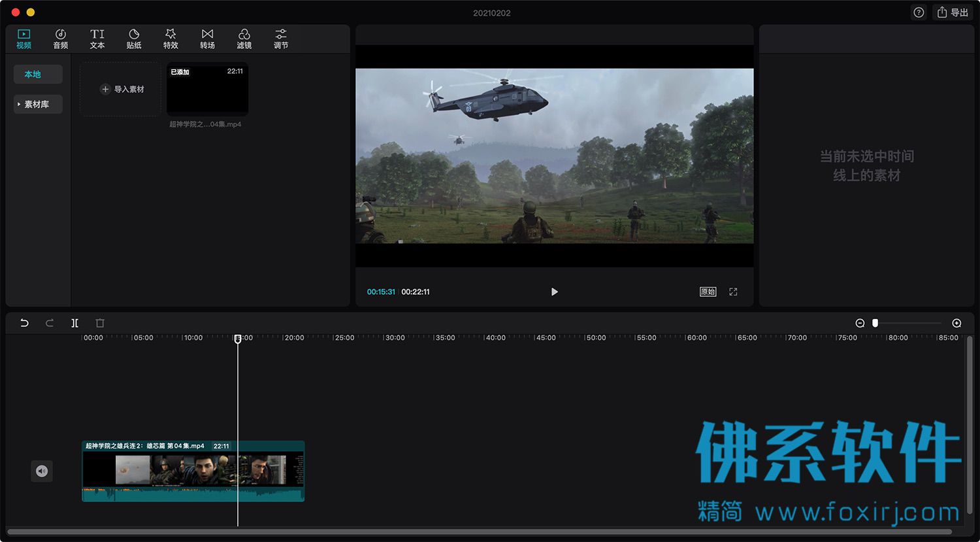The image size is (980, 542).
Task: Jump to the 60:00 ruler mark
Action: [x=696, y=338]
